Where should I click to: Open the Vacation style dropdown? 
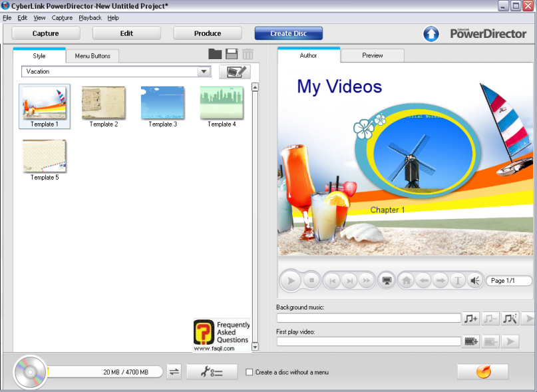click(x=204, y=72)
